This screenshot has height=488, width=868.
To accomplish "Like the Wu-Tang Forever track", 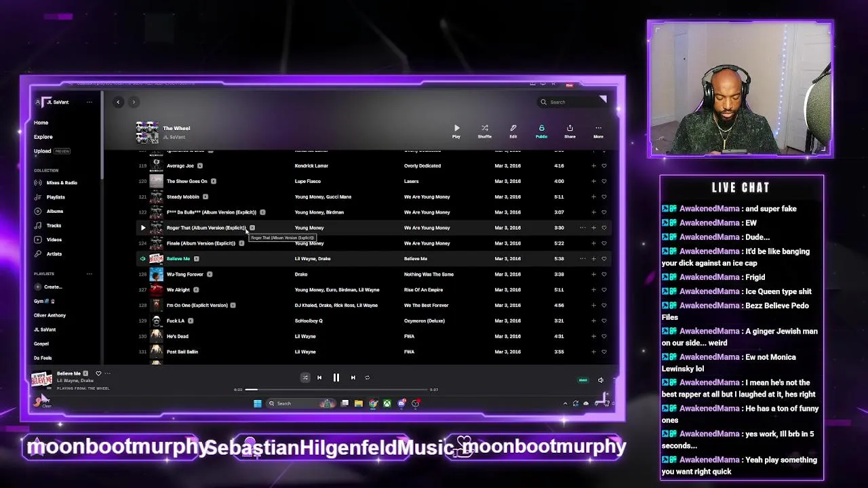I will pos(604,274).
